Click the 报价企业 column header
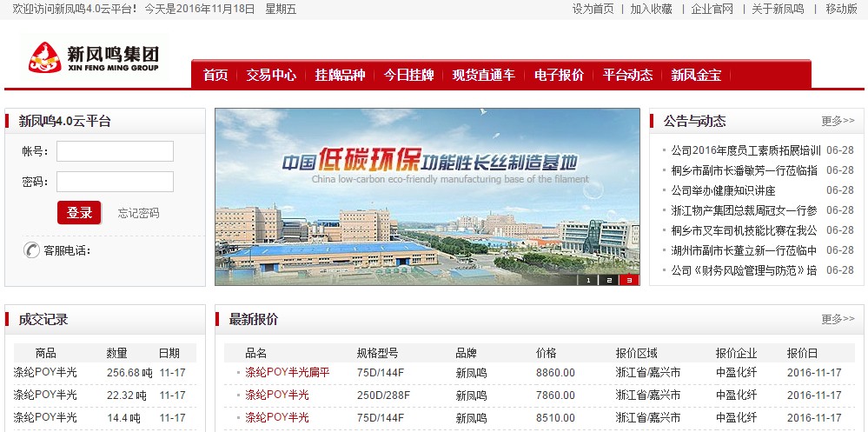This screenshot has width=868, height=432. click(x=736, y=354)
